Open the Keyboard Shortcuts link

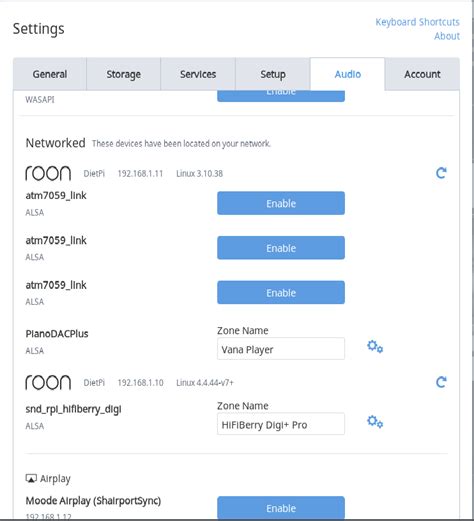point(417,22)
